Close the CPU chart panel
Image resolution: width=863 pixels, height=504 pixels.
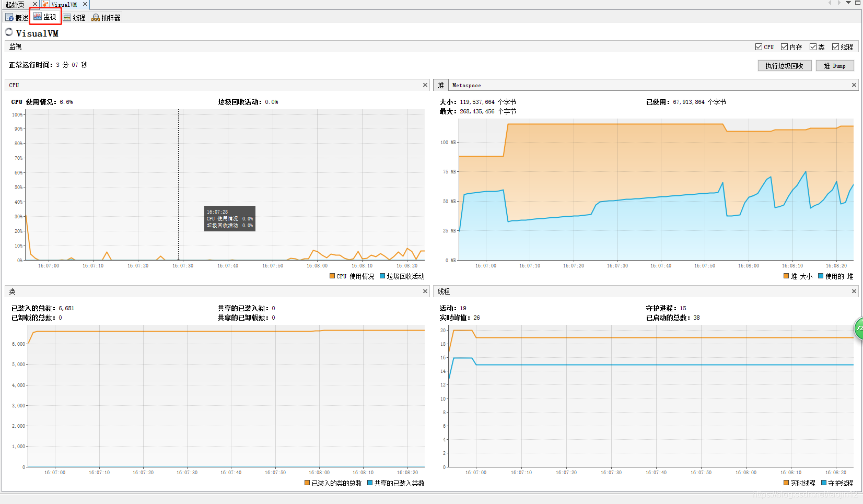coord(425,85)
